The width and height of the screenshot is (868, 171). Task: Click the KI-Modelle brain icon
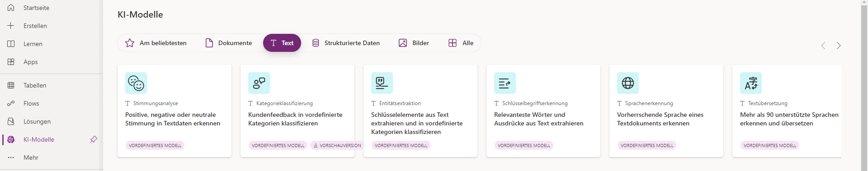pos(11,139)
